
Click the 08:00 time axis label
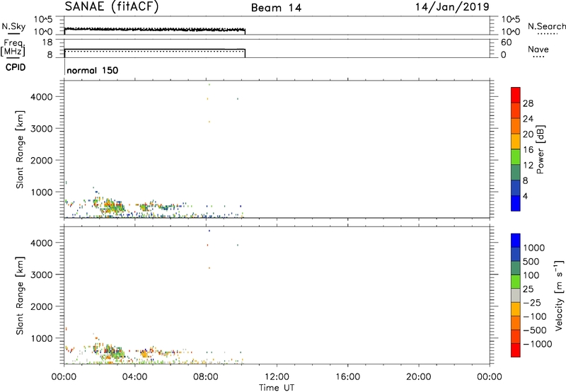(206, 377)
